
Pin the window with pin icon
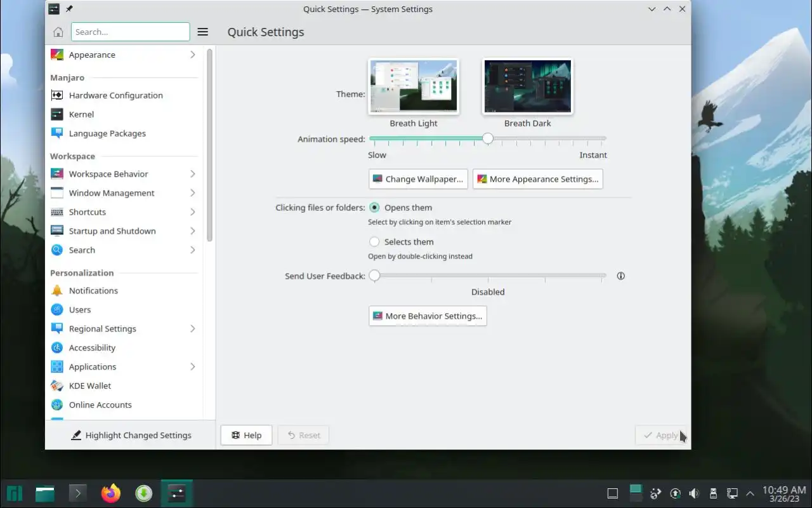pos(69,9)
